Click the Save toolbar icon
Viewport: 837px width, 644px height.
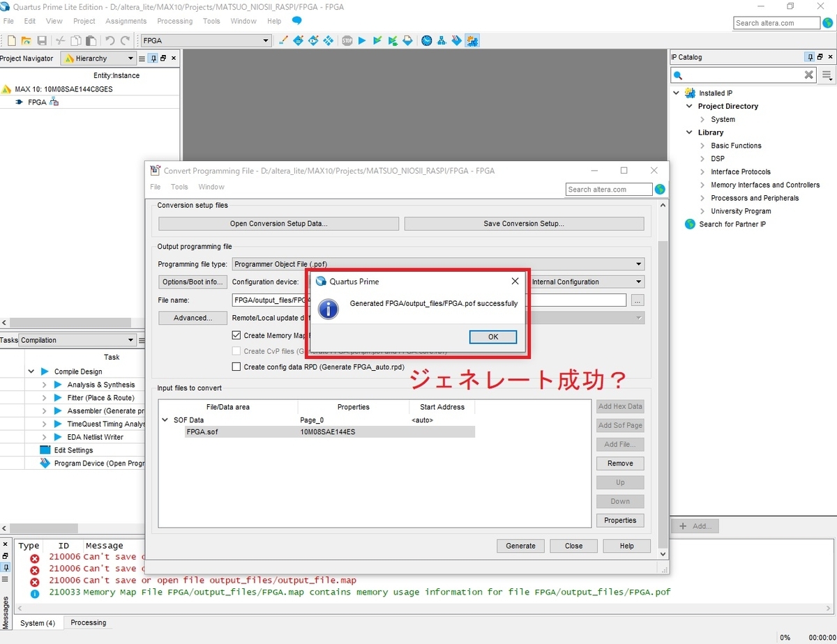click(x=42, y=41)
